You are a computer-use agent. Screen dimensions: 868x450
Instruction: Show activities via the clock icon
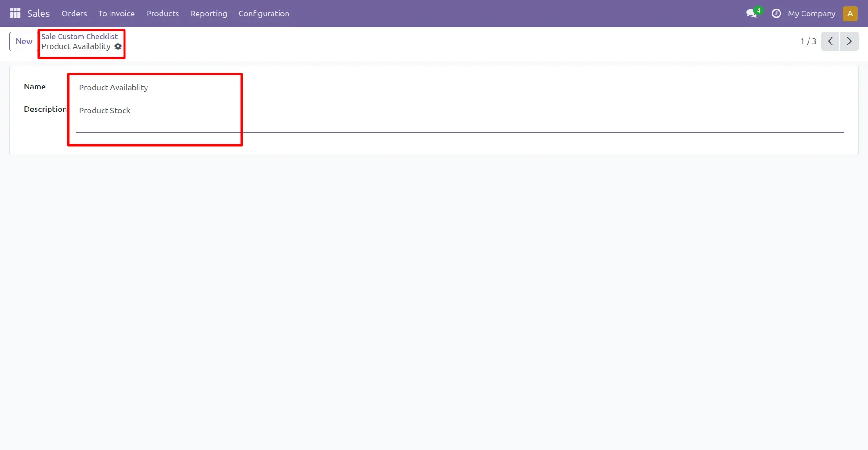pyautogui.click(x=776, y=14)
